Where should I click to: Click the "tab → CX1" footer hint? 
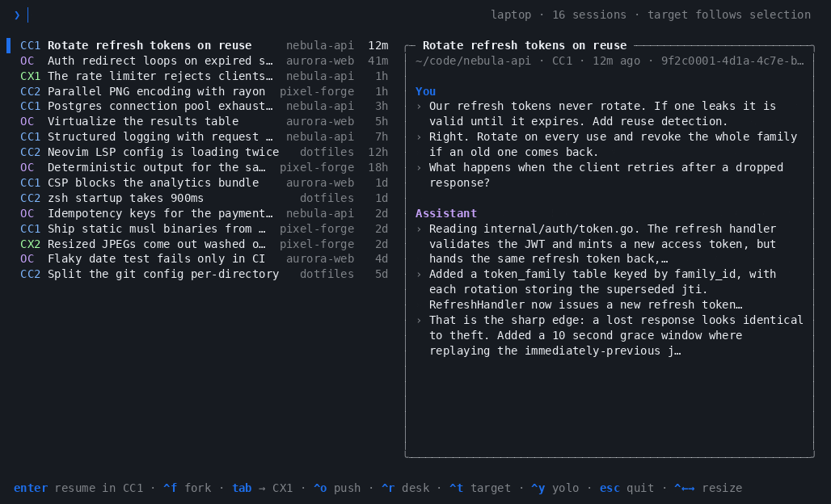click(x=263, y=488)
